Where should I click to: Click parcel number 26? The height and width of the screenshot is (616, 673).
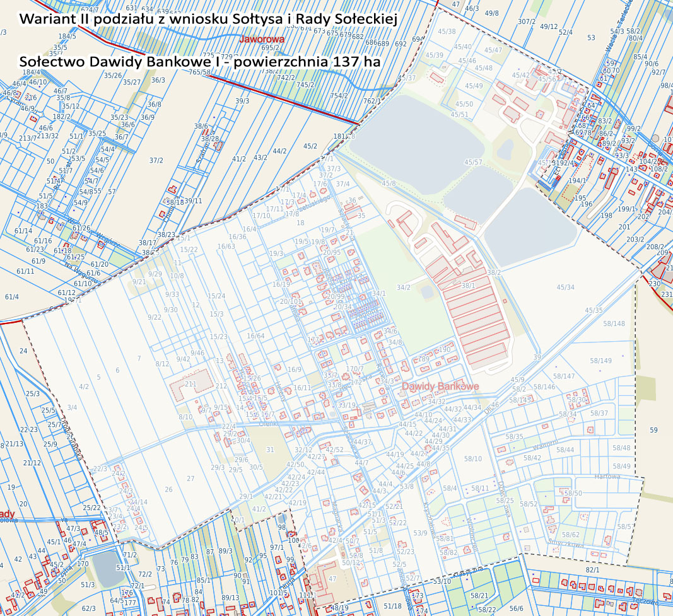pos(168,490)
